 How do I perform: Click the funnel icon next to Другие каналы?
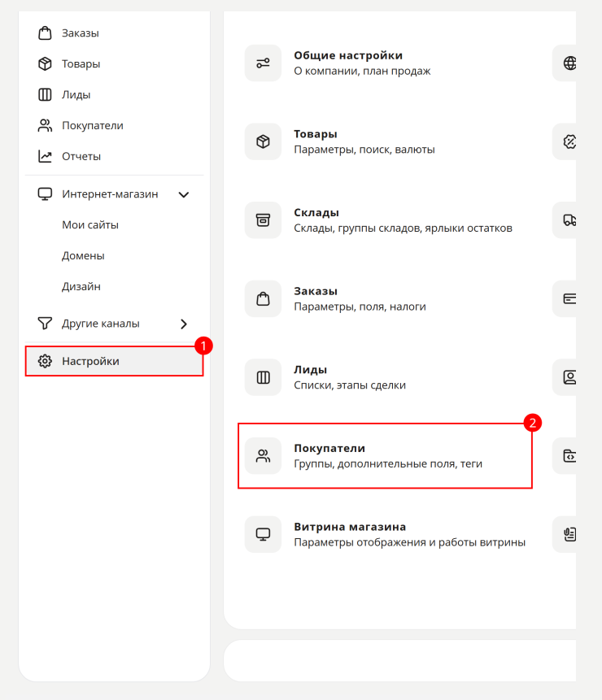tap(45, 324)
